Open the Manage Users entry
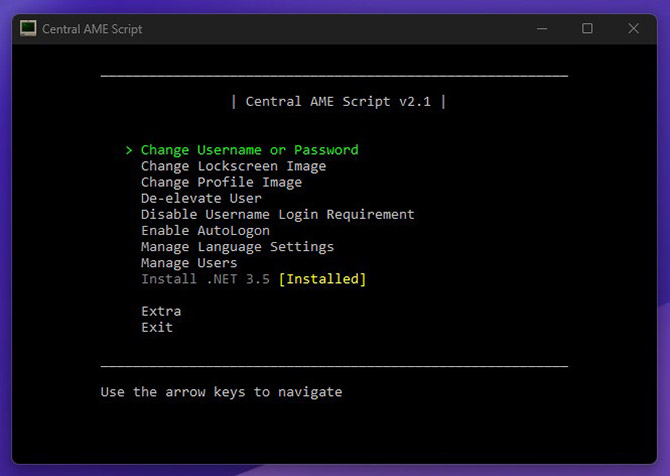 (189, 263)
